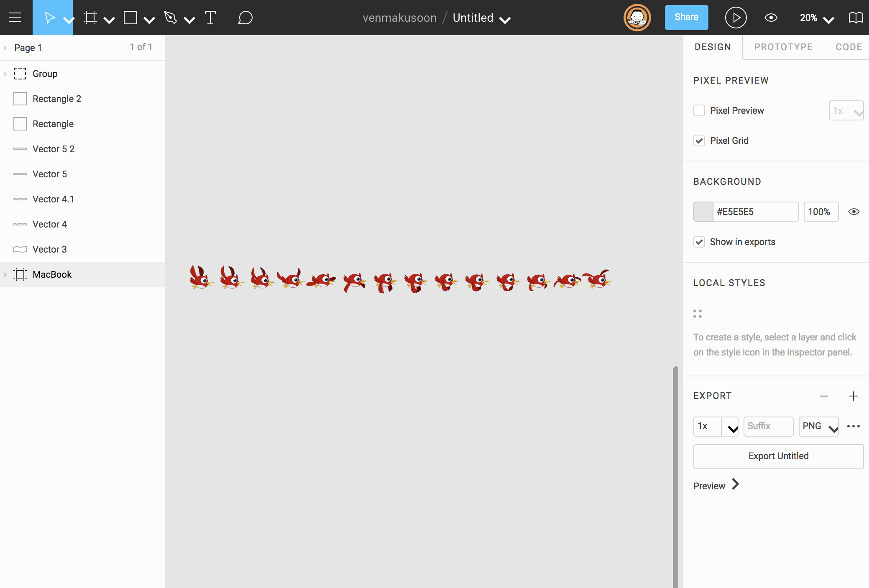Open the book library icon
The width and height of the screenshot is (869, 588).
pyautogui.click(x=856, y=18)
